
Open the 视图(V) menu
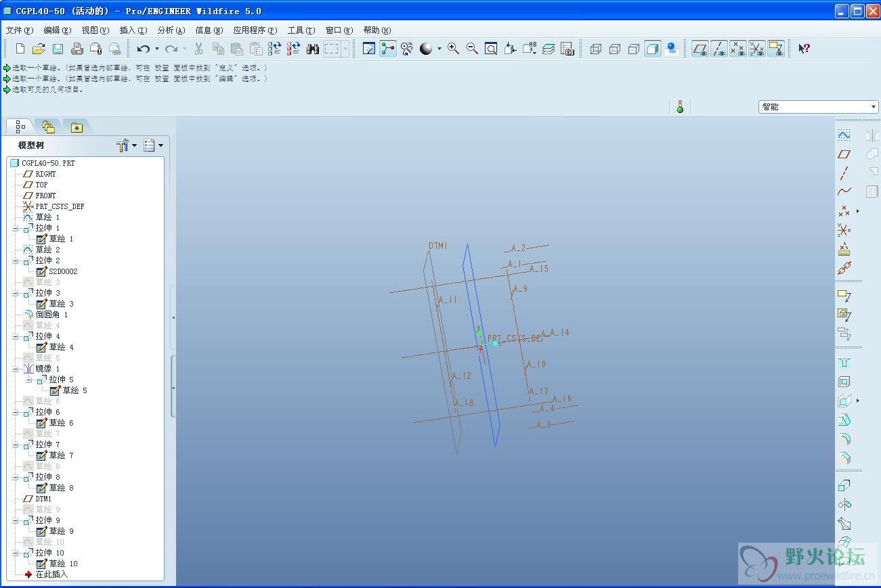coord(95,30)
